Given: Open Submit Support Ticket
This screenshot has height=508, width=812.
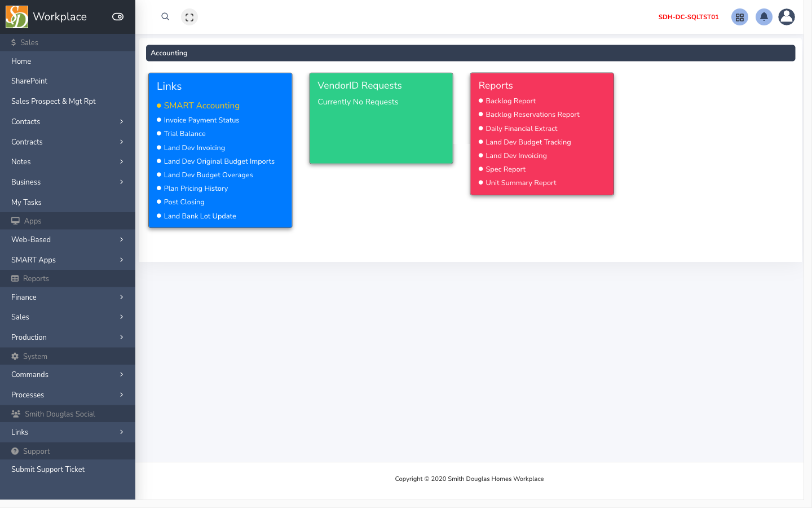Looking at the screenshot, I should click(68, 470).
